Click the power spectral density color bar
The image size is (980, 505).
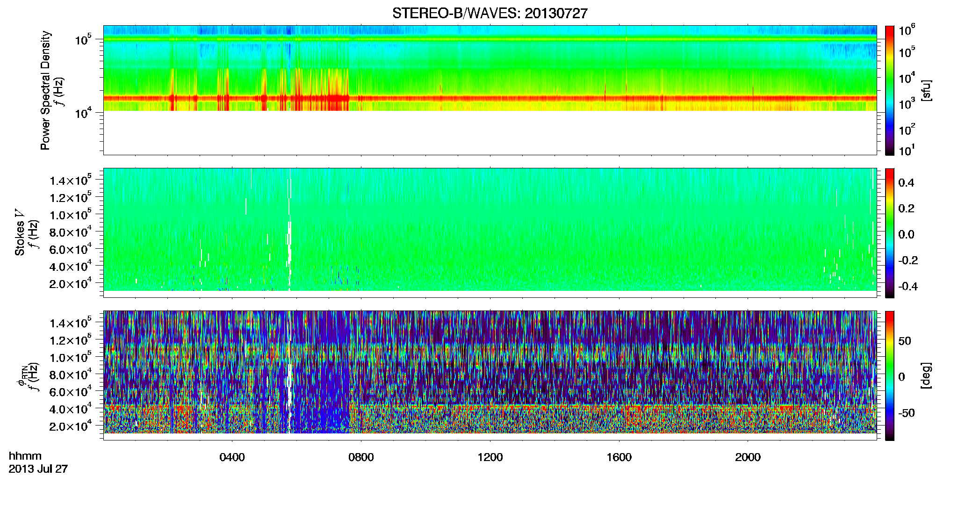coord(890,90)
